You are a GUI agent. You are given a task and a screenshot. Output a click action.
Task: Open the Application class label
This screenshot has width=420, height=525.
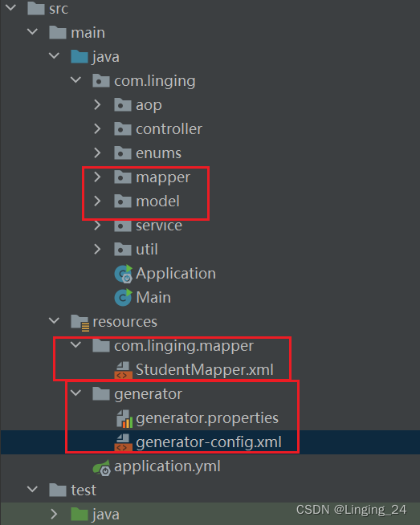[x=176, y=275]
